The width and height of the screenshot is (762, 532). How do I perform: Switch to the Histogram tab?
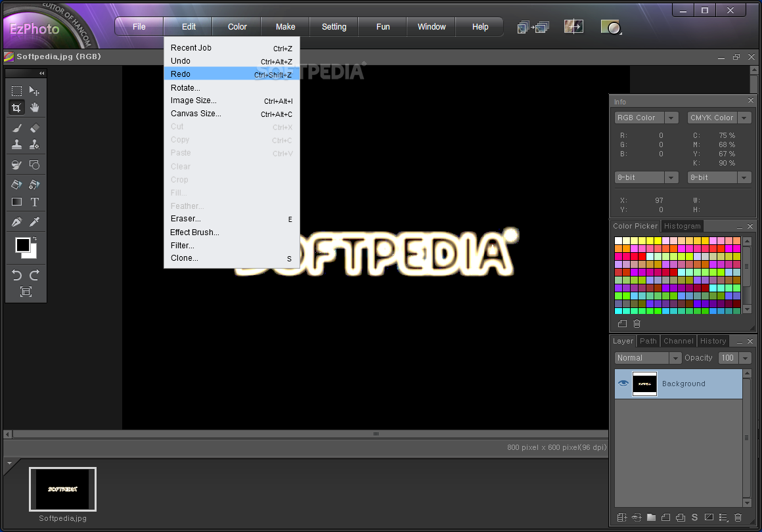(683, 226)
